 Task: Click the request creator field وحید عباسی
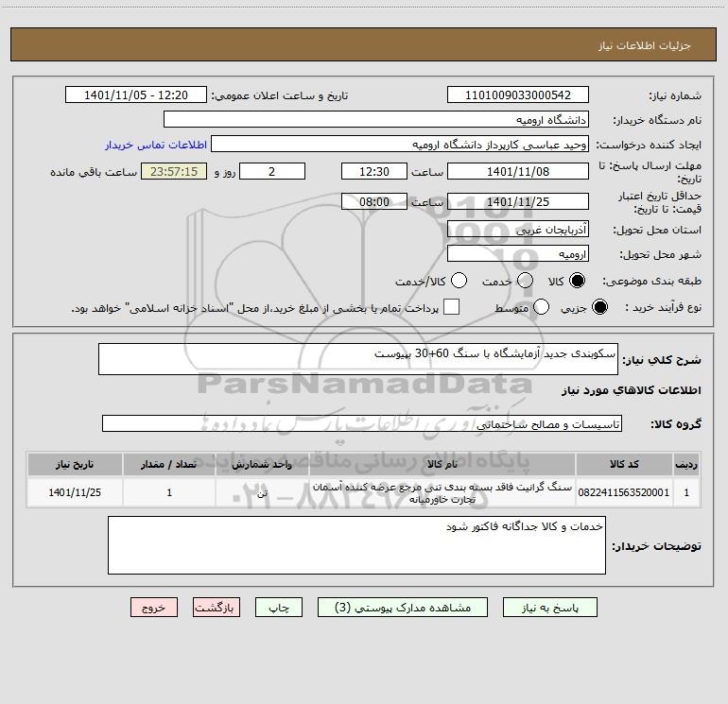click(400, 144)
